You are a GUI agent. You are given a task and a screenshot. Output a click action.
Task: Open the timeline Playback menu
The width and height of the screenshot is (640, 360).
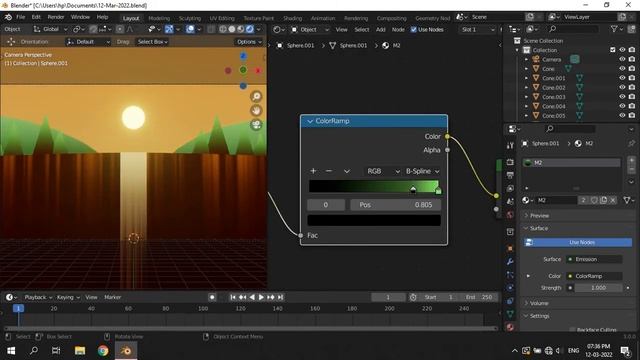[38, 297]
